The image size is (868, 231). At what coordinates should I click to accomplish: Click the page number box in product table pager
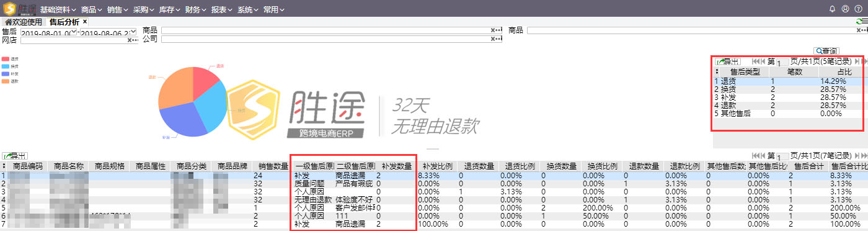click(783, 156)
